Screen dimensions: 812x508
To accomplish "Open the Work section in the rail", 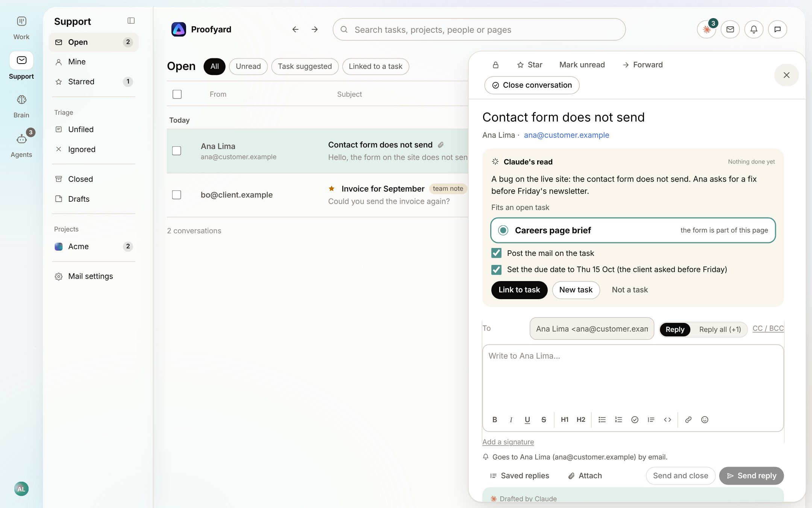I will pyautogui.click(x=21, y=28).
